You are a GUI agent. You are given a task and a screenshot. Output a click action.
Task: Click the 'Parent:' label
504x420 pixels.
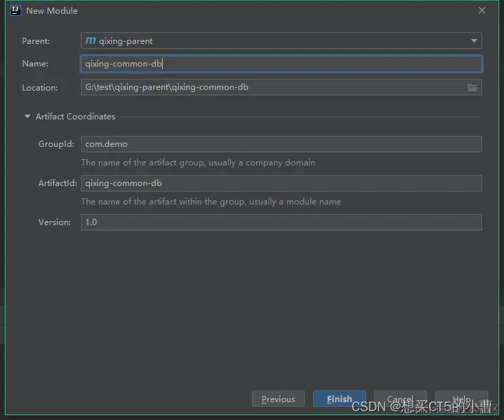click(x=36, y=41)
